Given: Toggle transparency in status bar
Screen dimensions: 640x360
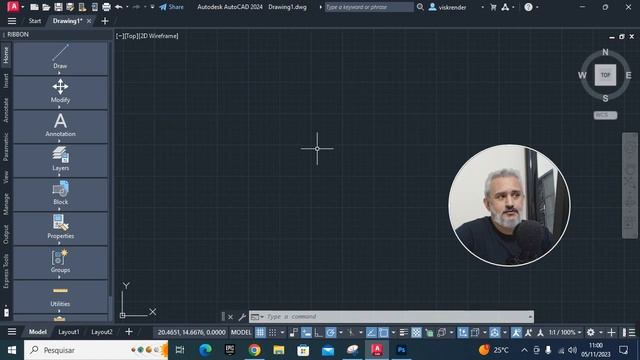Looking at the screenshot, I should (x=416, y=332).
